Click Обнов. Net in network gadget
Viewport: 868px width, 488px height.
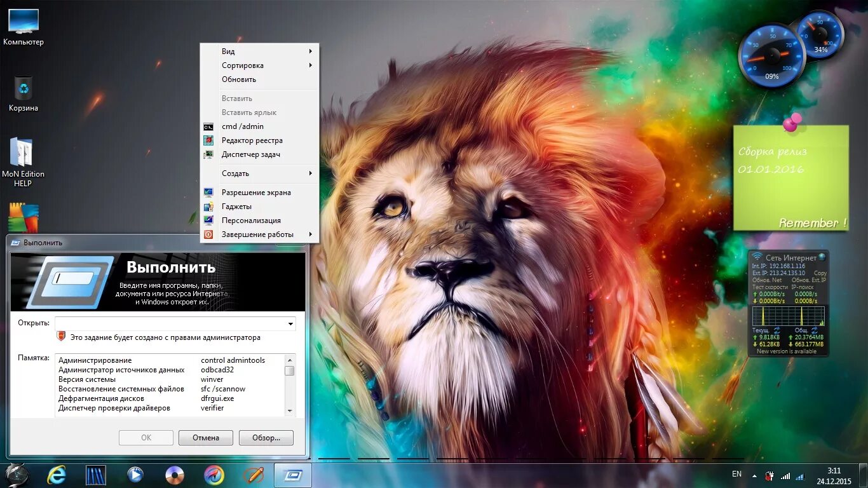pyautogui.click(x=767, y=280)
